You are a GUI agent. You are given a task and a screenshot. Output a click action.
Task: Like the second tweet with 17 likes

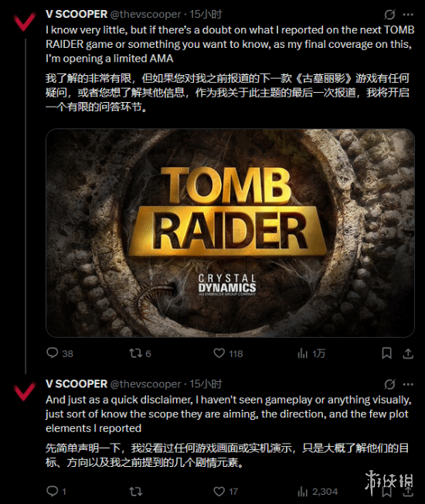point(226,491)
